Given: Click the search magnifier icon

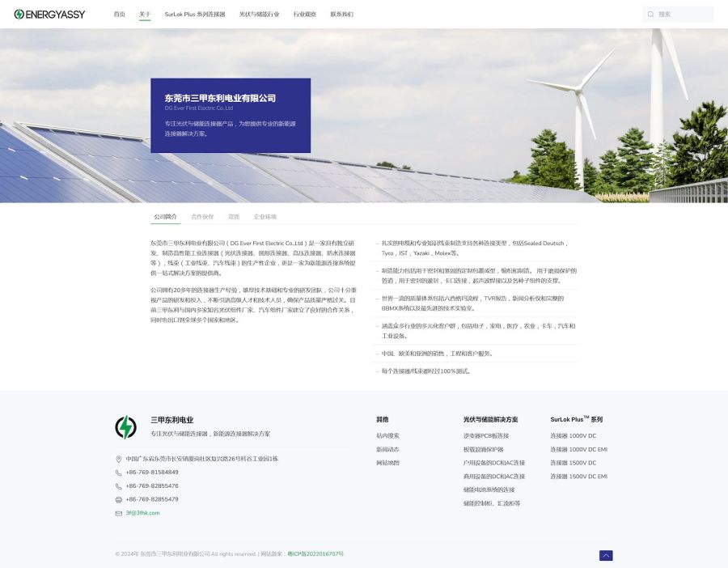Looking at the screenshot, I should click(650, 15).
